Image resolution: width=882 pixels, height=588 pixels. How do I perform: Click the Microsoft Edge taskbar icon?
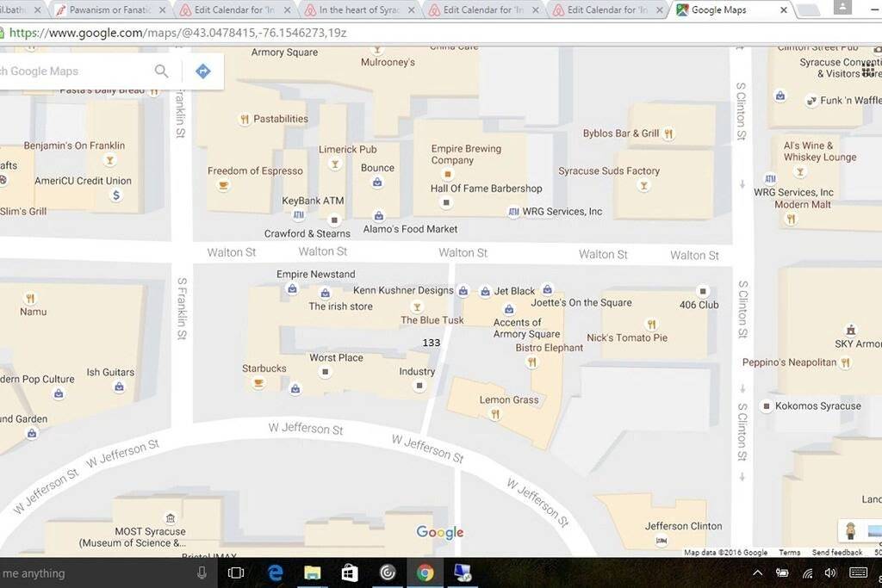pos(274,572)
